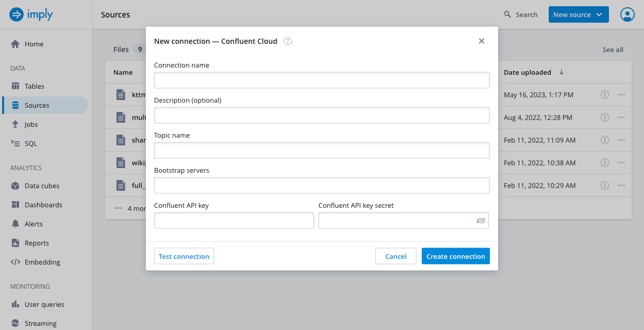Image resolution: width=644 pixels, height=330 pixels.
Task: Focus the Connection name field
Action: point(321,80)
